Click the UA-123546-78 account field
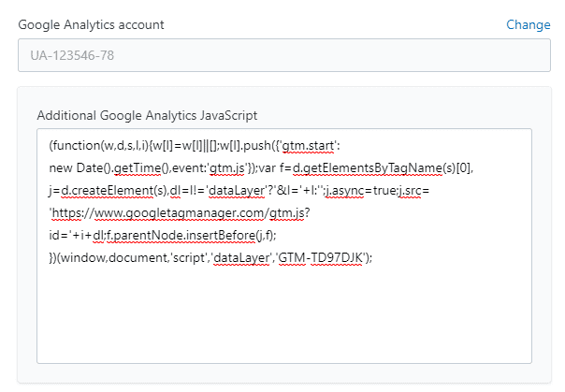This screenshot has height=392, width=565. [x=284, y=55]
